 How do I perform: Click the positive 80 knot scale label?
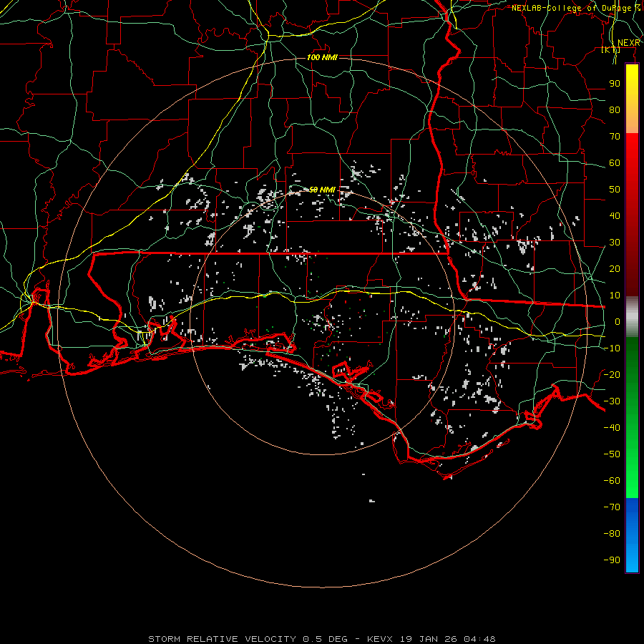point(615,110)
